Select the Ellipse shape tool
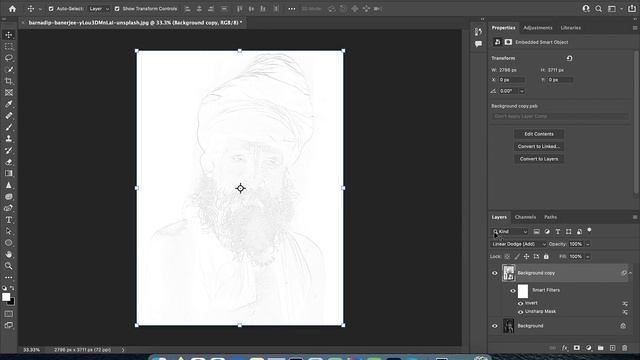 9,243
